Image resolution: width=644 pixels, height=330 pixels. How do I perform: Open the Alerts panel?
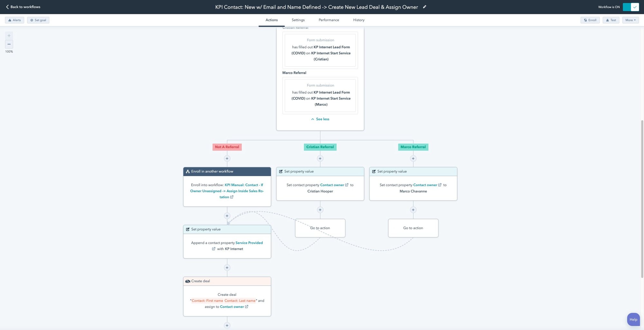[14, 20]
